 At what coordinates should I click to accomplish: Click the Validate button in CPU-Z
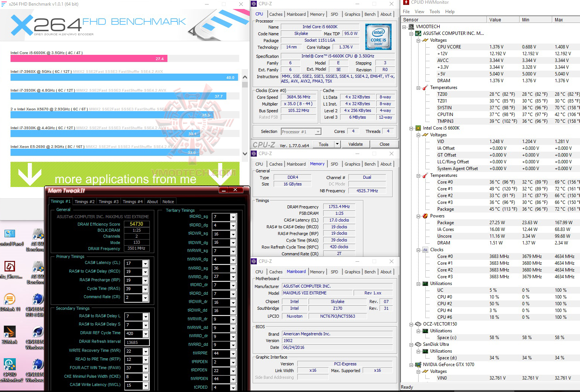[x=355, y=144]
